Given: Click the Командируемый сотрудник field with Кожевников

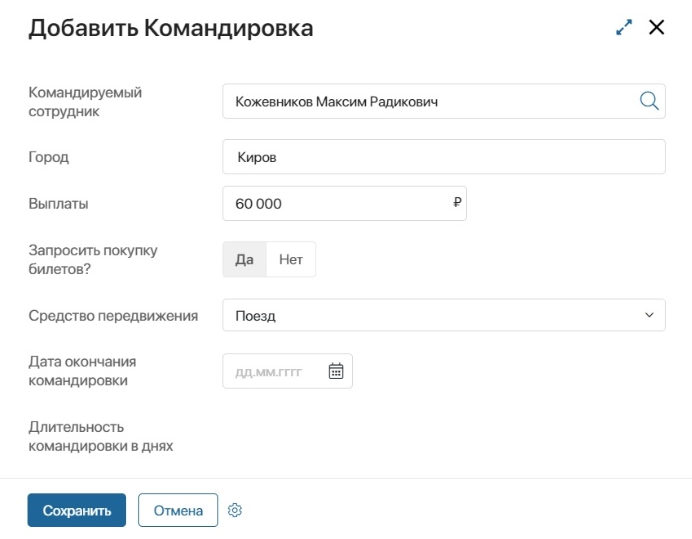Looking at the screenshot, I should (x=430, y=101).
